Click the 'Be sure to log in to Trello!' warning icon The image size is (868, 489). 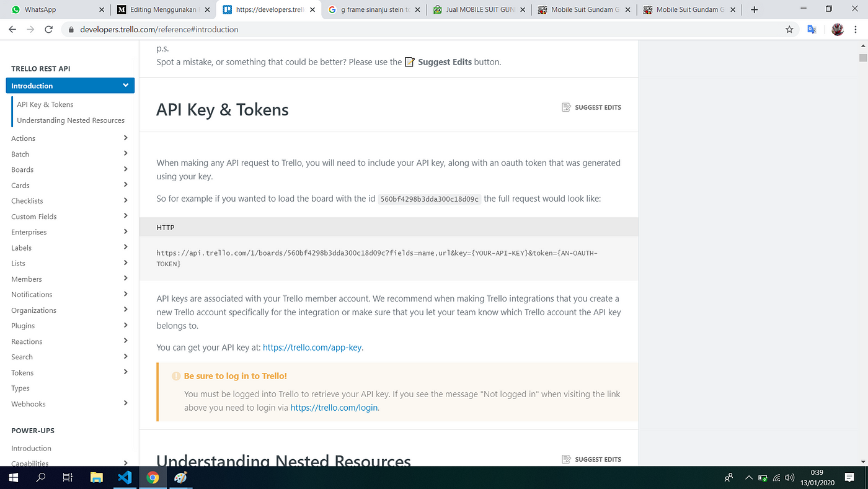click(176, 376)
